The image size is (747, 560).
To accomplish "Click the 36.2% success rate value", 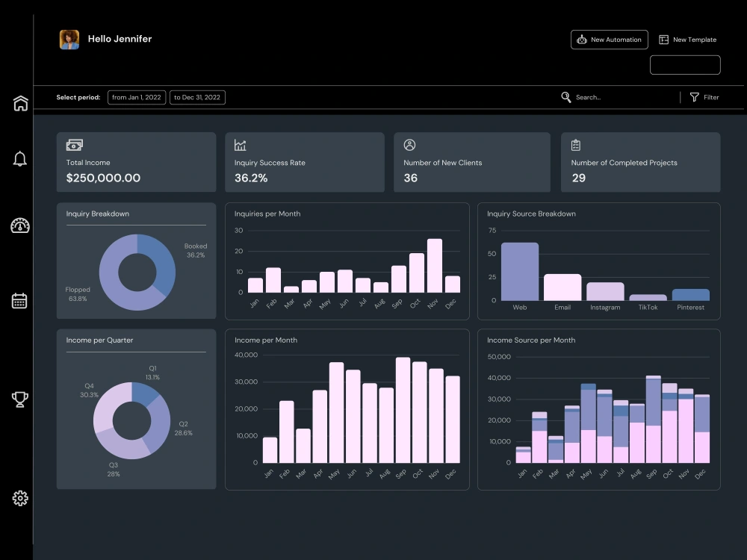I will coord(251,178).
